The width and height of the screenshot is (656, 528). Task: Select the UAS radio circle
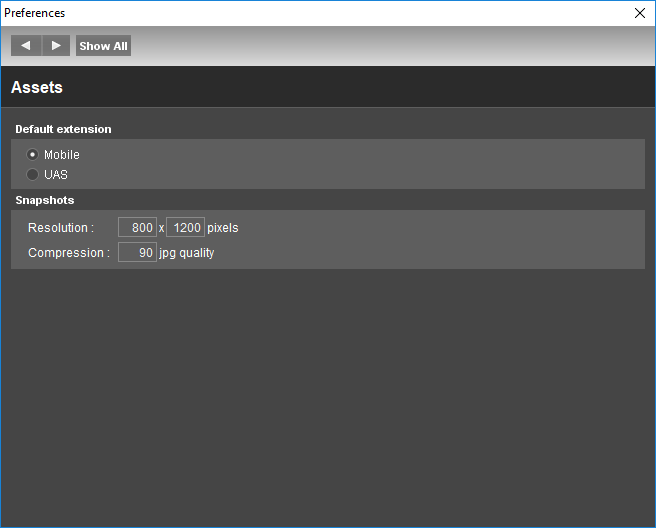[x=32, y=174]
